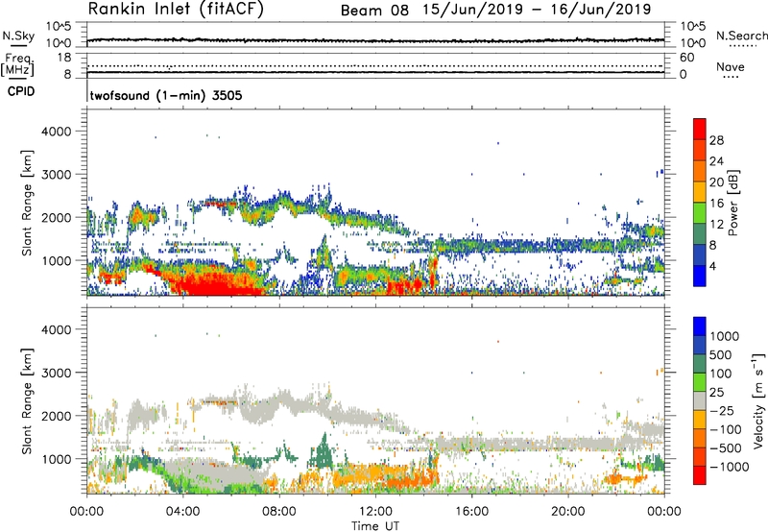Click the 'twofsound (1-min) 3505' text

(165, 95)
